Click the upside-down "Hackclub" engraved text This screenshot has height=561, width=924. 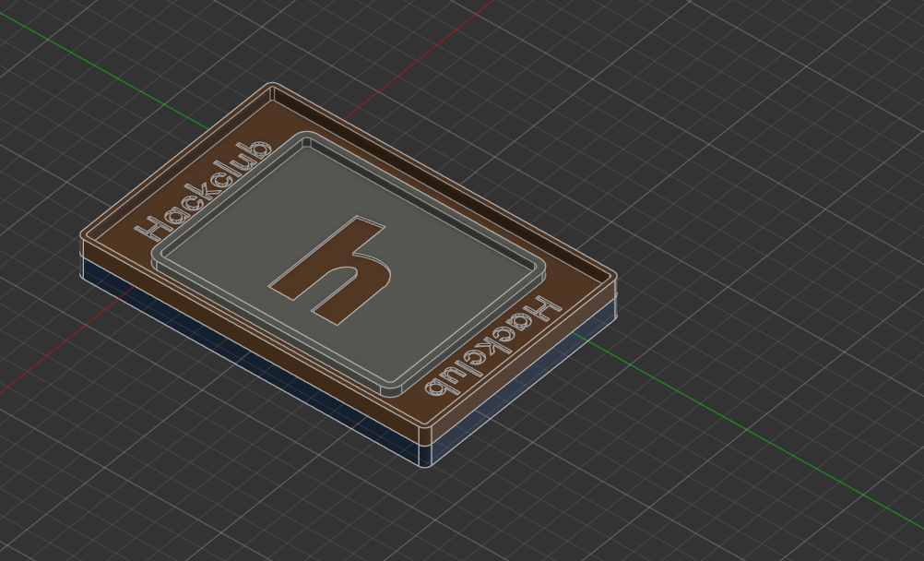click(x=492, y=347)
